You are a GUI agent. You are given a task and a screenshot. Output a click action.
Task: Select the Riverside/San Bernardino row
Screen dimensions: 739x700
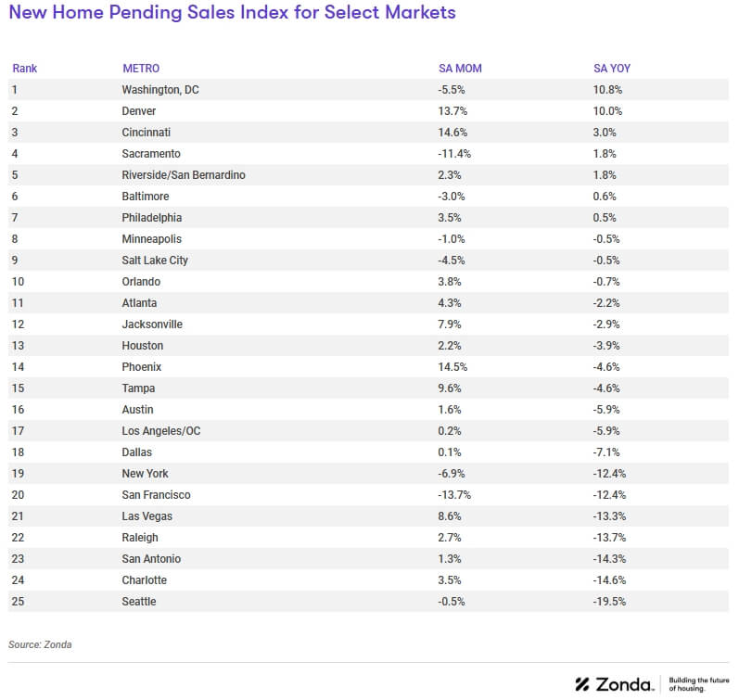point(184,175)
